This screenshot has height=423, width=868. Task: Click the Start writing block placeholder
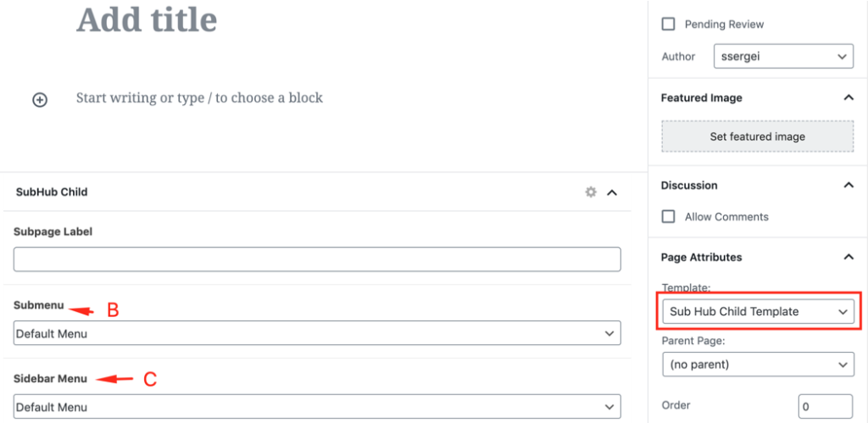200,98
